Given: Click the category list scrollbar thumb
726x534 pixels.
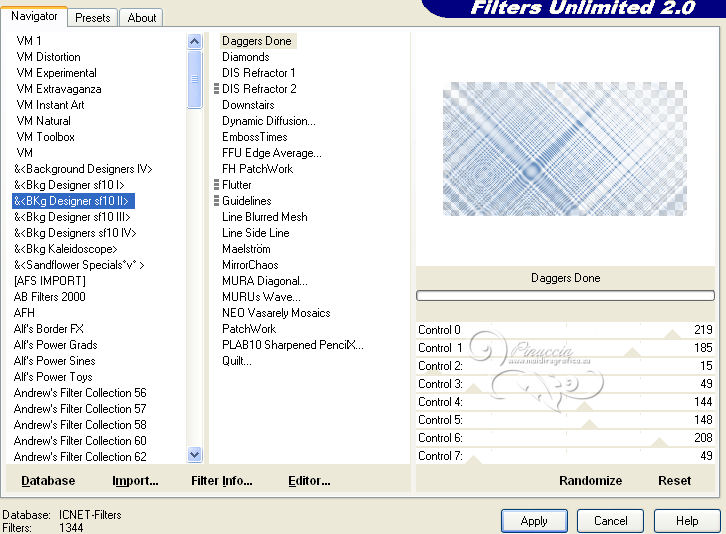Looking at the screenshot, I should (194, 79).
